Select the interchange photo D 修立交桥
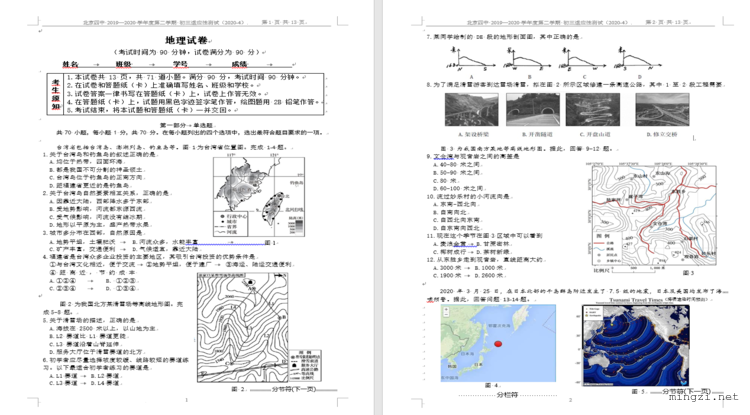Screen dimensions: 750x415 coord(662,109)
